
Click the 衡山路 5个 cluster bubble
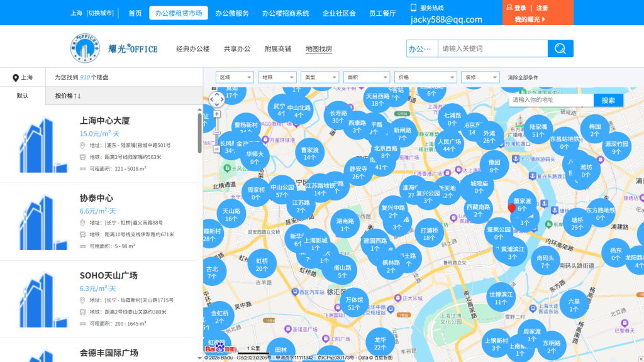click(342, 271)
